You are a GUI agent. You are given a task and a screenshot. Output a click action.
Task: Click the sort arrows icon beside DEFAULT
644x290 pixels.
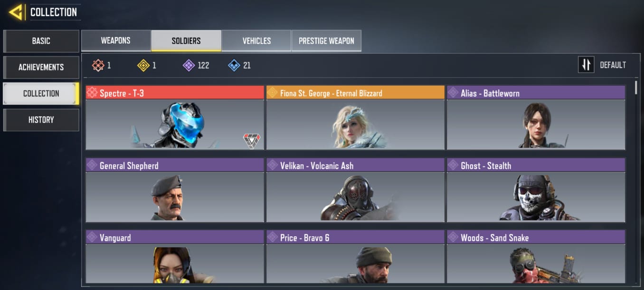click(586, 65)
